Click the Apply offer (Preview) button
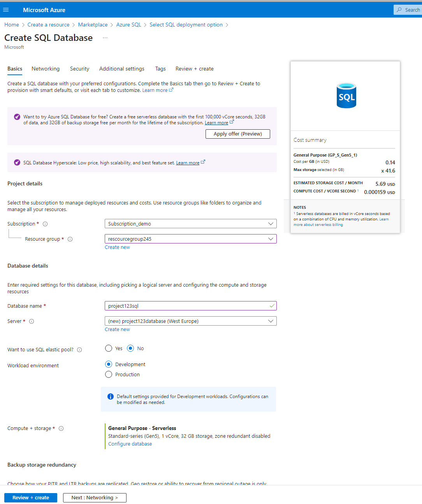422x504 pixels. (x=237, y=134)
